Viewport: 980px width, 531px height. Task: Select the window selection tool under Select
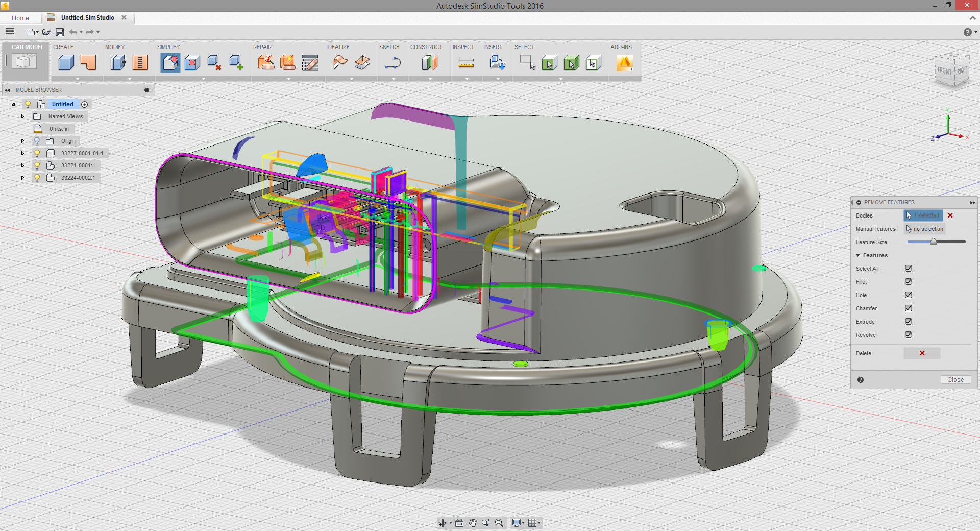click(527, 62)
